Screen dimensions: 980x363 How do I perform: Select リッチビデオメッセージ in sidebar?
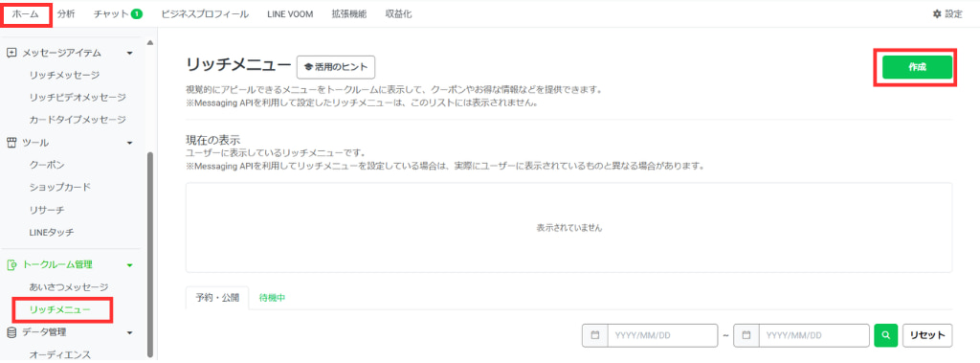(78, 97)
